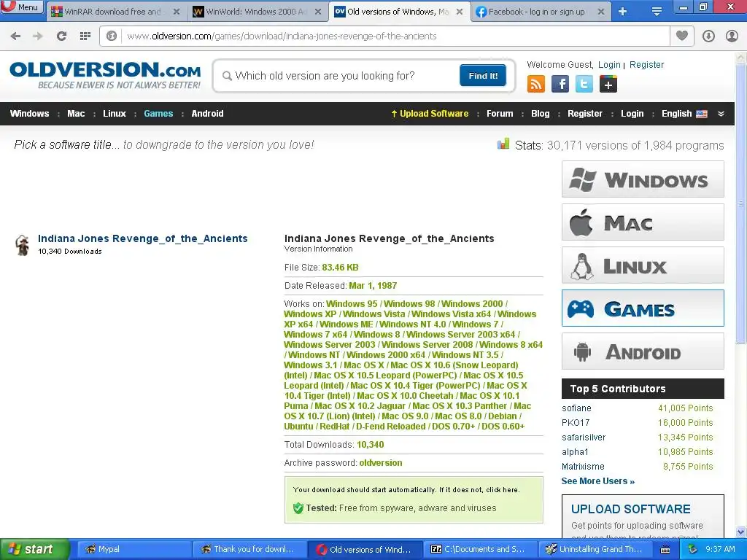The width and height of the screenshot is (747, 560).
Task: Open the header Register link next to Welcome Guest
Action: [646, 65]
